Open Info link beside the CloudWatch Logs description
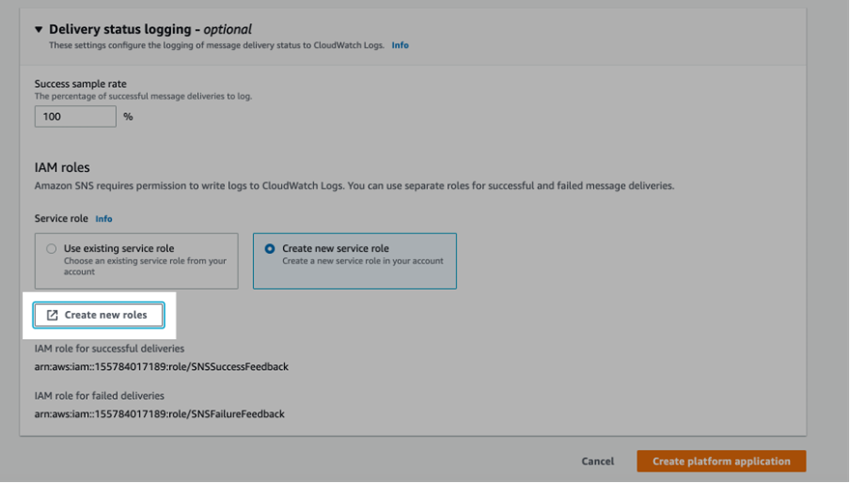Viewport: 850px width, 483px height. pos(400,45)
